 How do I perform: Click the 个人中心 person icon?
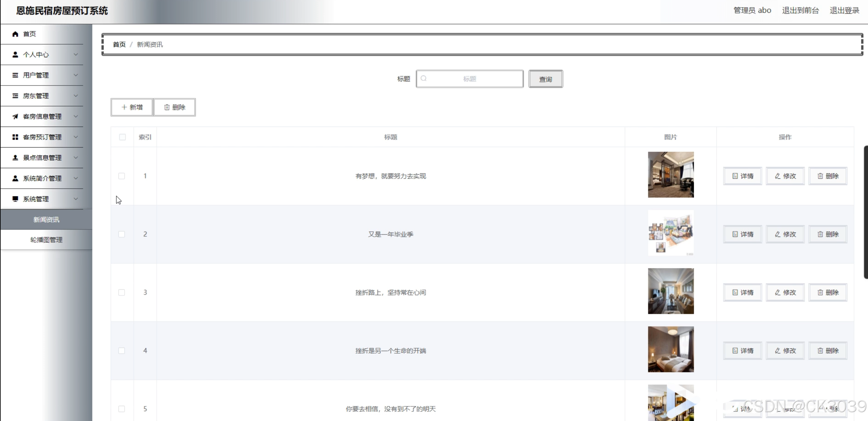pos(15,55)
